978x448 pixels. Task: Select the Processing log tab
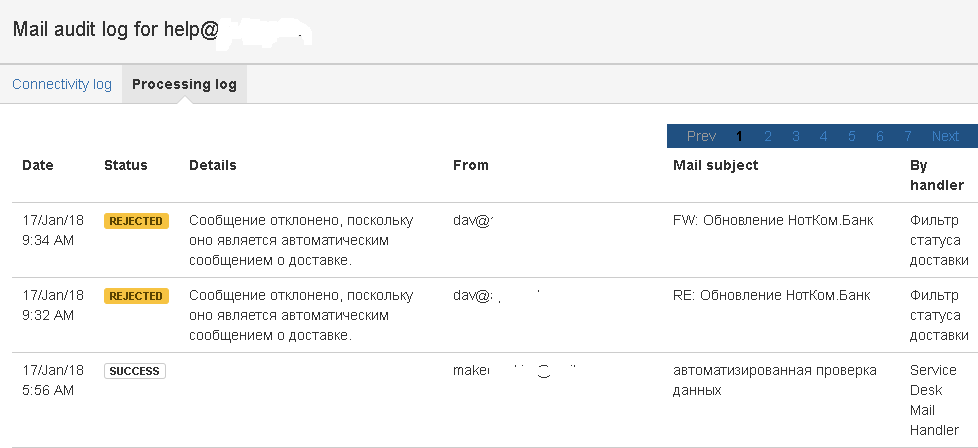pos(184,85)
